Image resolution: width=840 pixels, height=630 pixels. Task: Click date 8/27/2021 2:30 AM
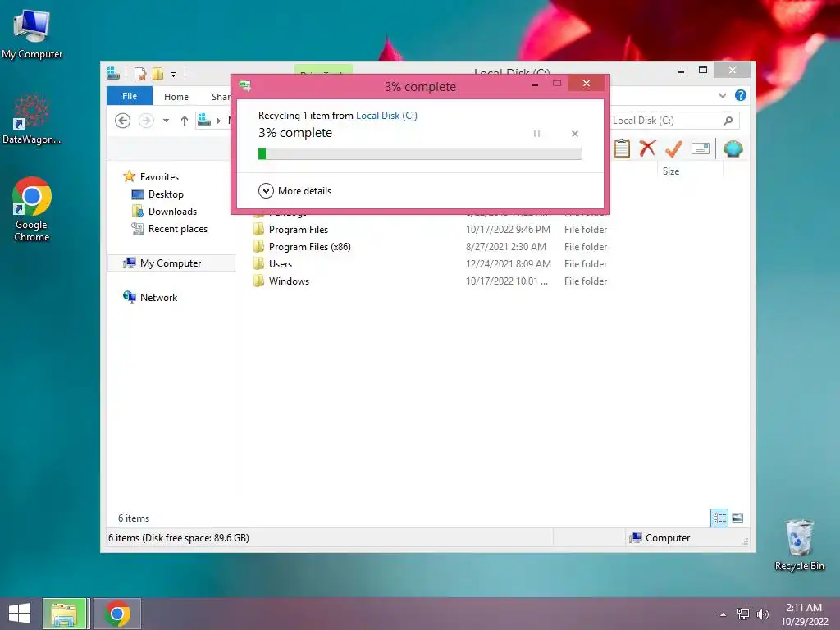click(505, 246)
